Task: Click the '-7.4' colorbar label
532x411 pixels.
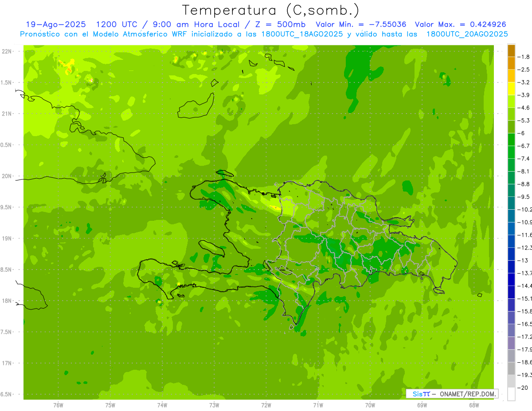Action: point(523,159)
